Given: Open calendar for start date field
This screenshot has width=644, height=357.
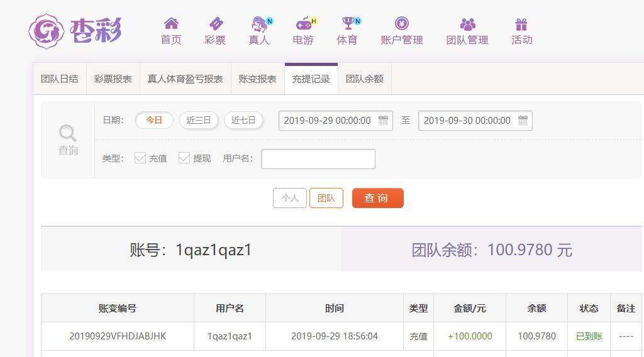Looking at the screenshot, I should [x=383, y=120].
